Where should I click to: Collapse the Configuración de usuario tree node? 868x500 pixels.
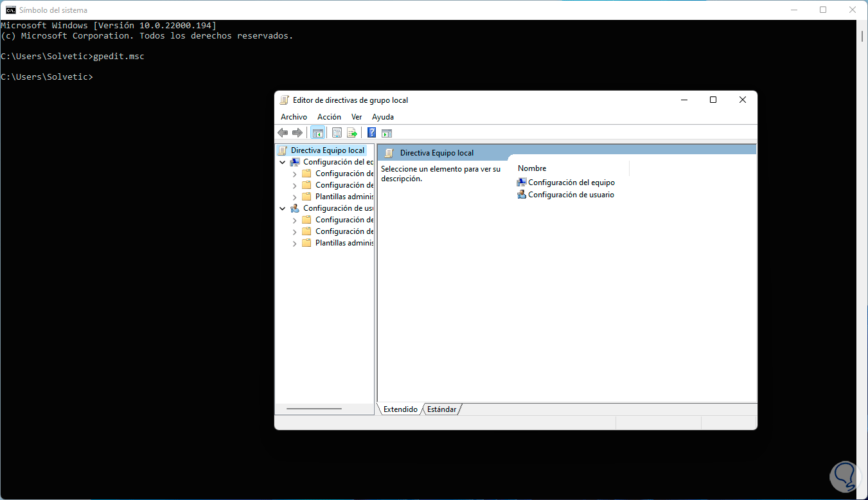click(x=283, y=208)
